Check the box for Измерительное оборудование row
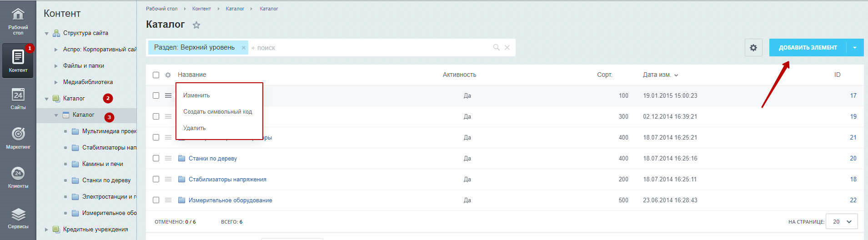This screenshot has width=868, height=240. (x=156, y=200)
